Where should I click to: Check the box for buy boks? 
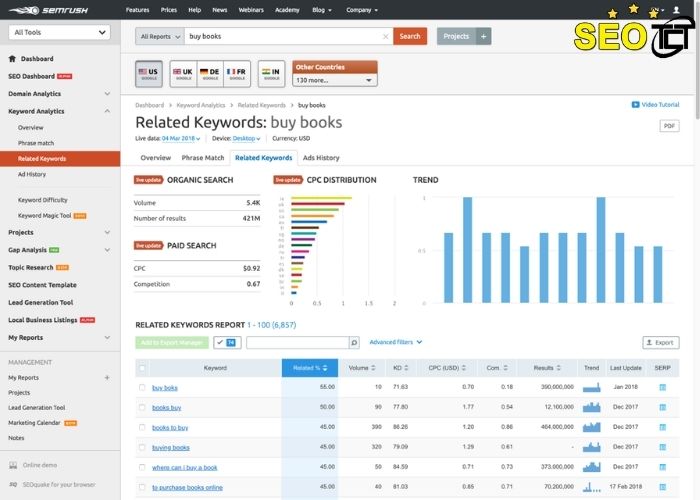click(142, 388)
